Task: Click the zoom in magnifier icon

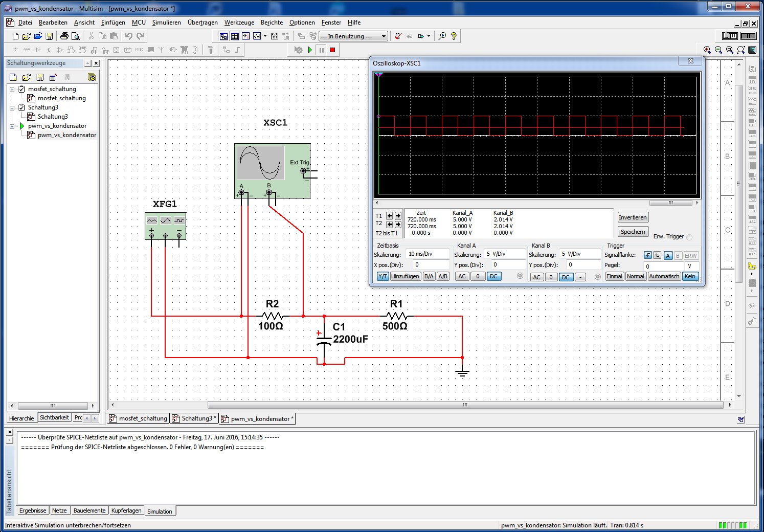Action: pos(707,50)
